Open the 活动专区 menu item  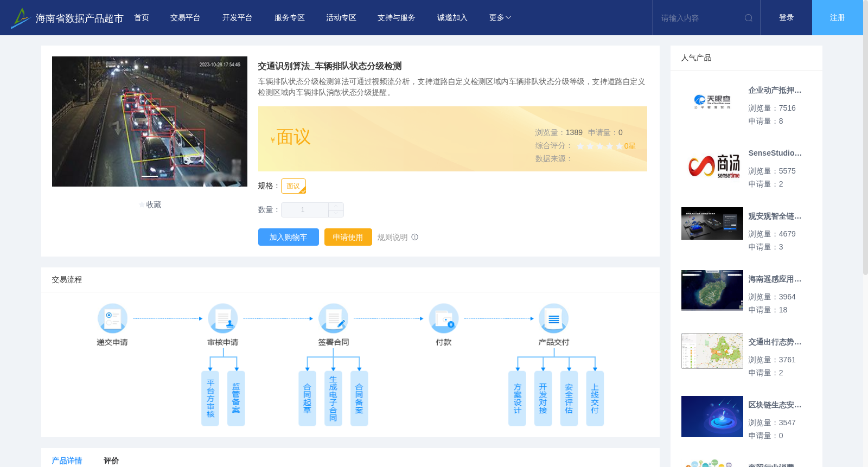(341, 18)
